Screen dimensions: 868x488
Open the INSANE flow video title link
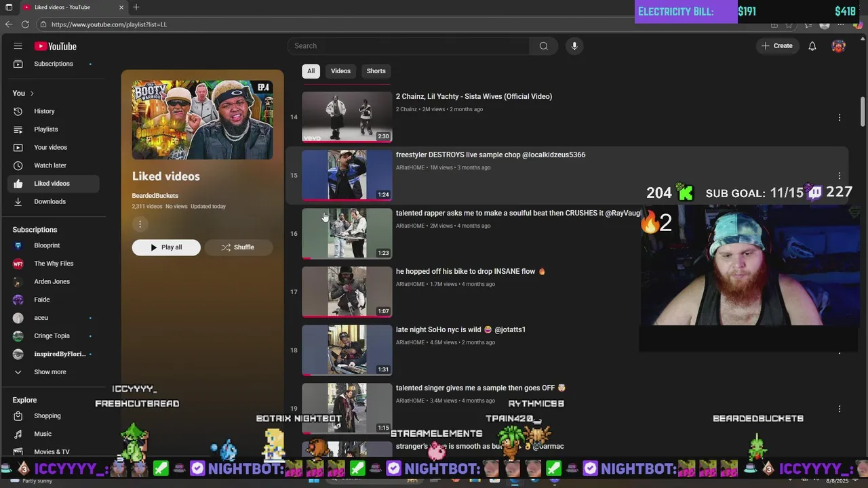point(471,271)
